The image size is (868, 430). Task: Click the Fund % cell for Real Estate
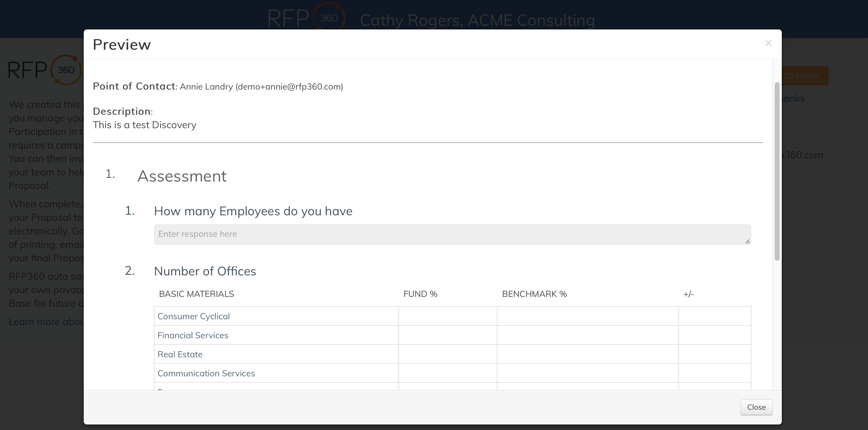coord(447,354)
